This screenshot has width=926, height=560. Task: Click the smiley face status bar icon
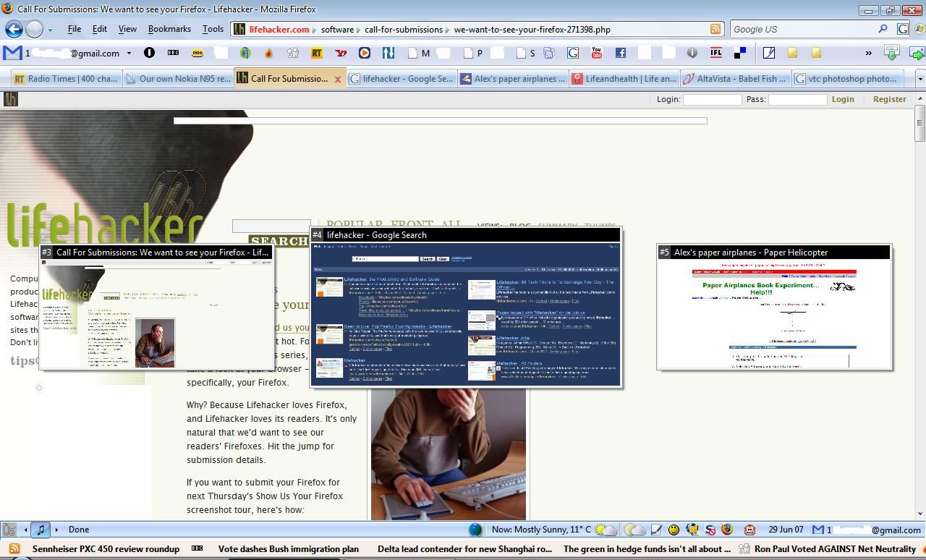tap(674, 530)
